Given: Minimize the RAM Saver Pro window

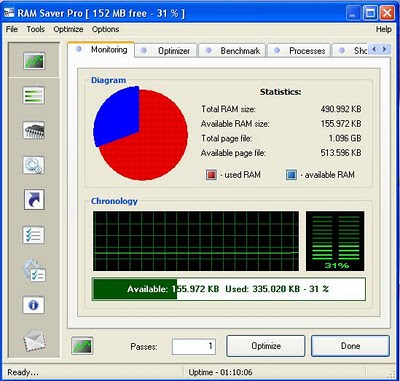Looking at the screenshot, I should point(353,13).
